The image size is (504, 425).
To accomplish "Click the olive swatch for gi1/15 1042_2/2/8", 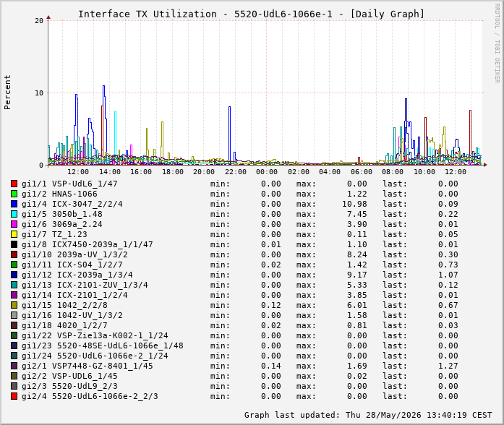I will 14,305.
